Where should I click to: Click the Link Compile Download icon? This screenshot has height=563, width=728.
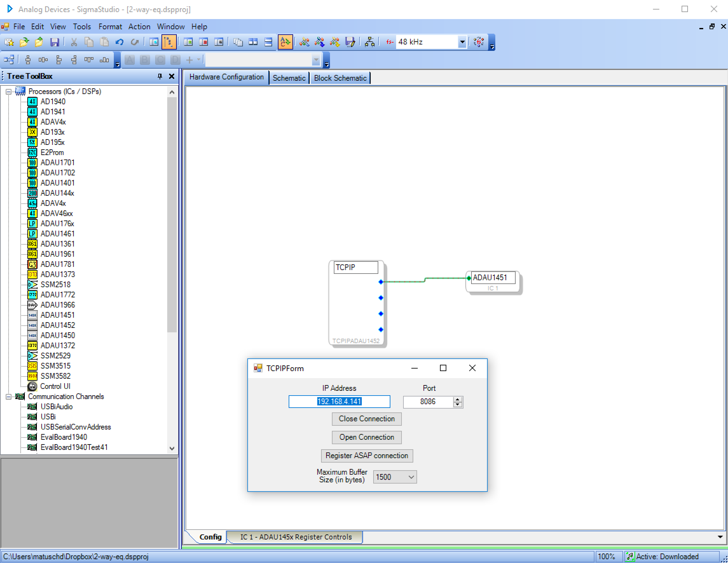tap(320, 42)
